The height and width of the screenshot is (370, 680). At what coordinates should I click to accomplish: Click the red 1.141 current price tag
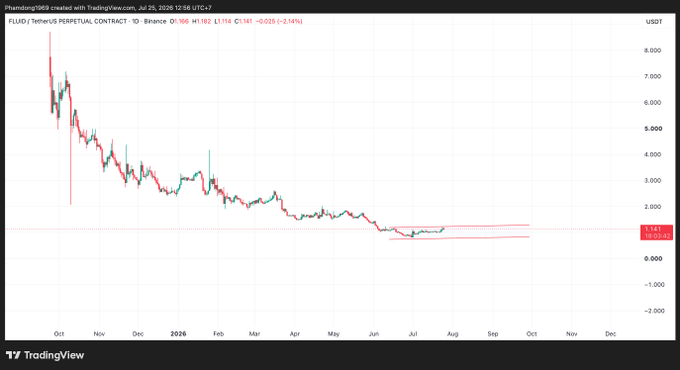(x=657, y=232)
